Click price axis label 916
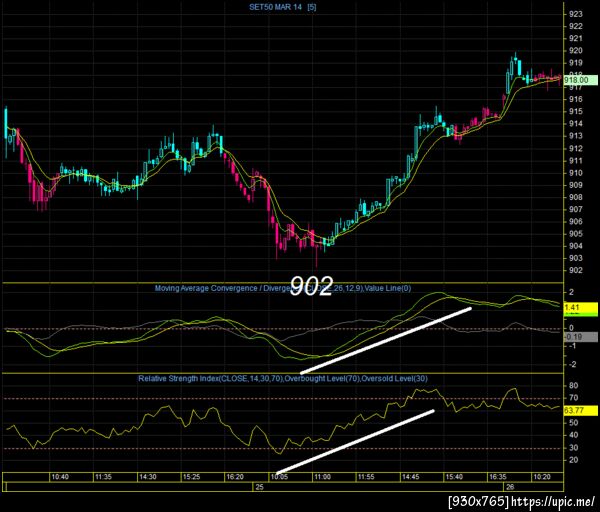 [576, 99]
